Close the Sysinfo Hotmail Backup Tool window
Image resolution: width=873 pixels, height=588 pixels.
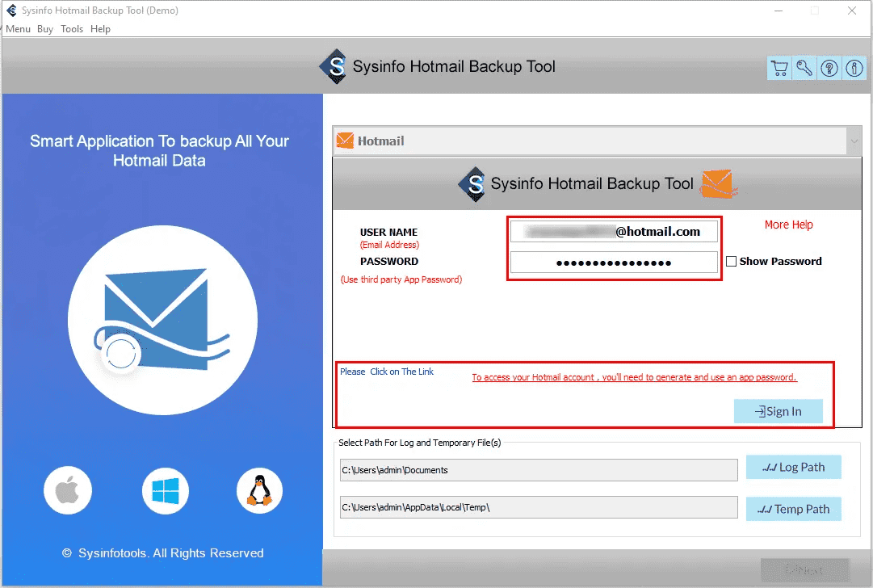pos(852,10)
